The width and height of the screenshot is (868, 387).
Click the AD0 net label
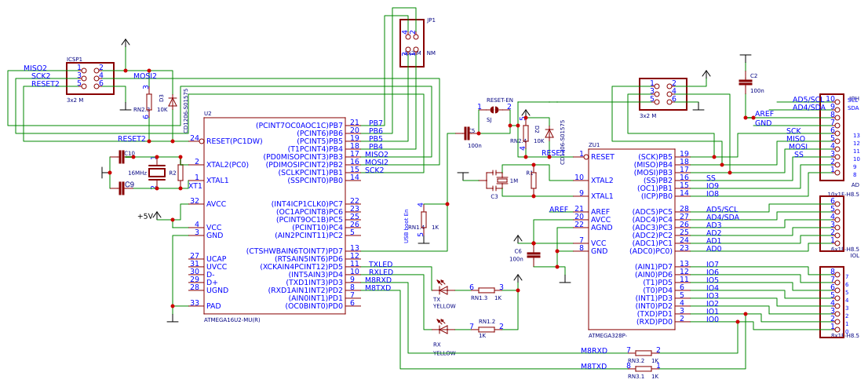tap(713, 248)
